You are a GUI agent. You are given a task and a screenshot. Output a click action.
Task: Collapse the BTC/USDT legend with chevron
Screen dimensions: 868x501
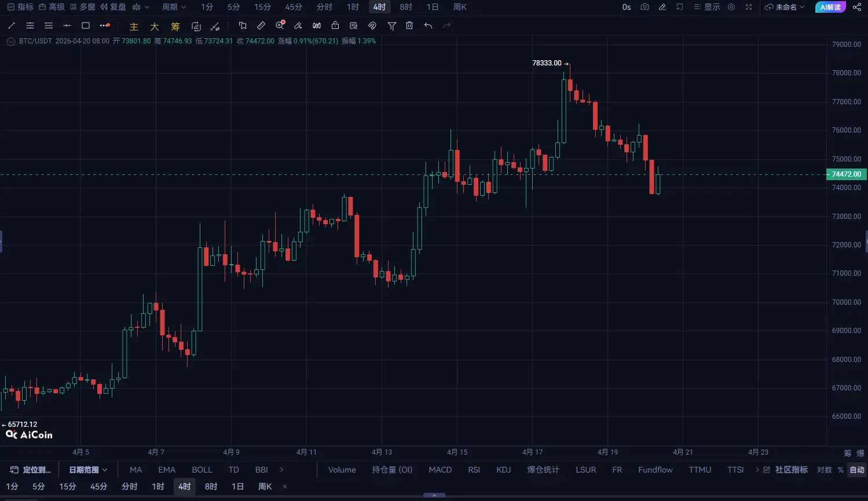point(10,41)
